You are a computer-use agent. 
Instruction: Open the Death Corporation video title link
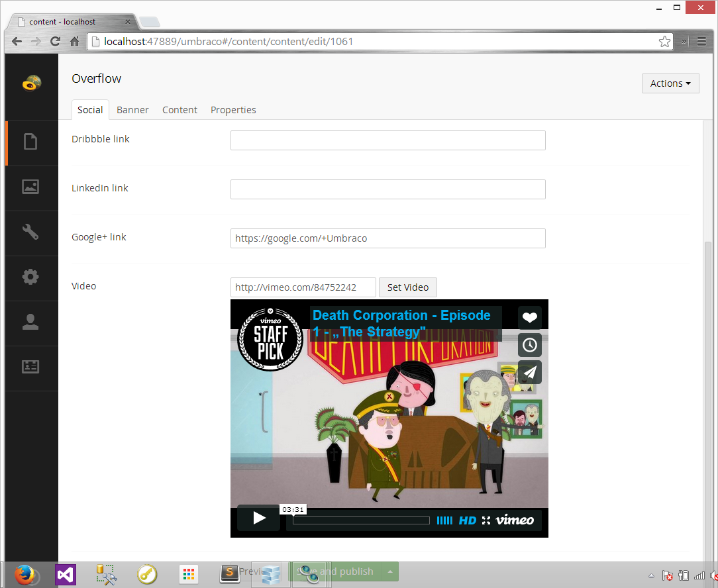pyautogui.click(x=401, y=323)
